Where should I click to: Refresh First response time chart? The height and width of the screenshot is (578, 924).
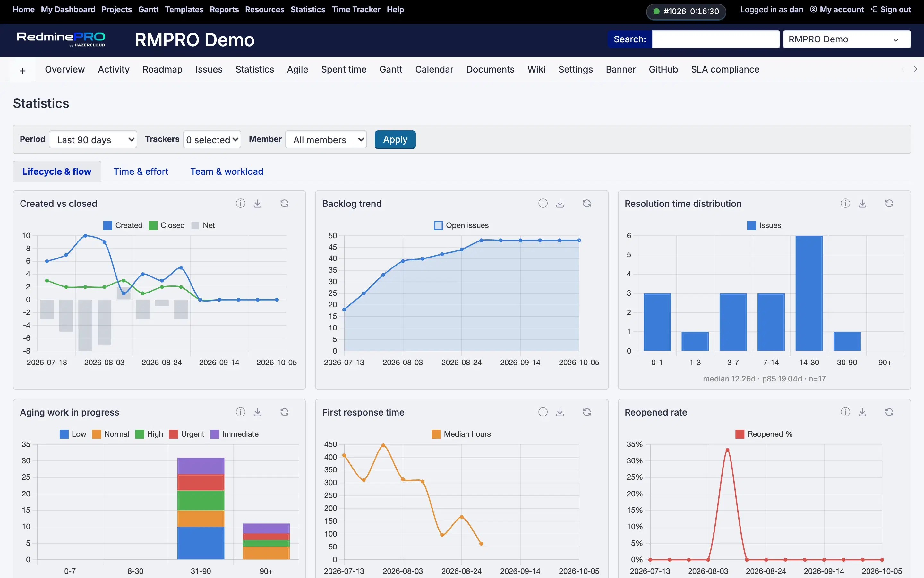(587, 412)
